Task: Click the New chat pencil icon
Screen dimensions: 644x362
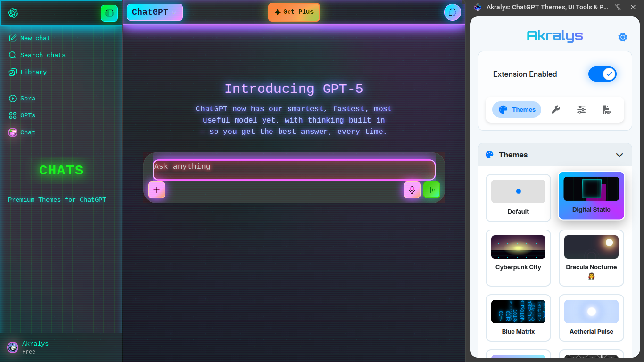Action: pyautogui.click(x=13, y=38)
